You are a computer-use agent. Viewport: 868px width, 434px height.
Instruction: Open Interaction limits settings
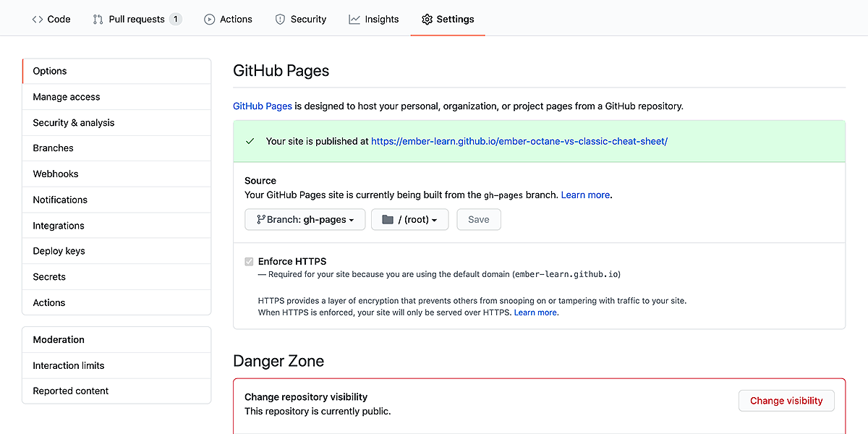[116, 365]
